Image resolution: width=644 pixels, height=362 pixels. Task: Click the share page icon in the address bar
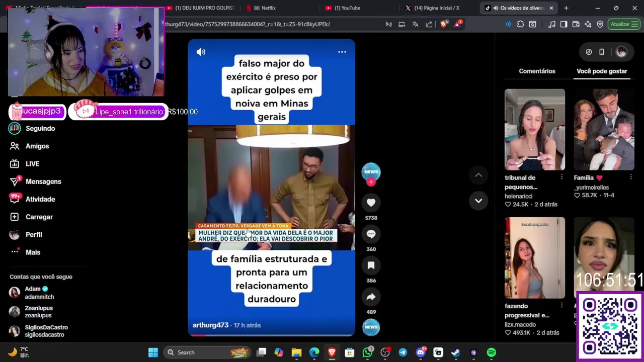coord(429,24)
